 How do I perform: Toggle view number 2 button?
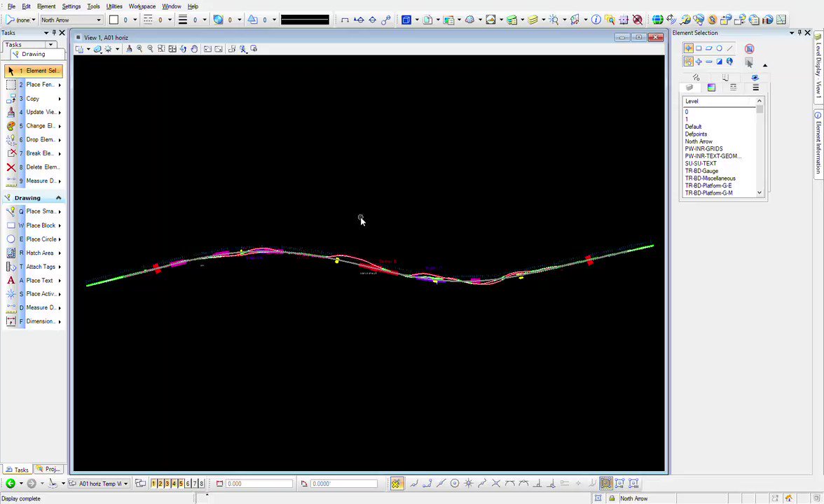click(x=160, y=484)
